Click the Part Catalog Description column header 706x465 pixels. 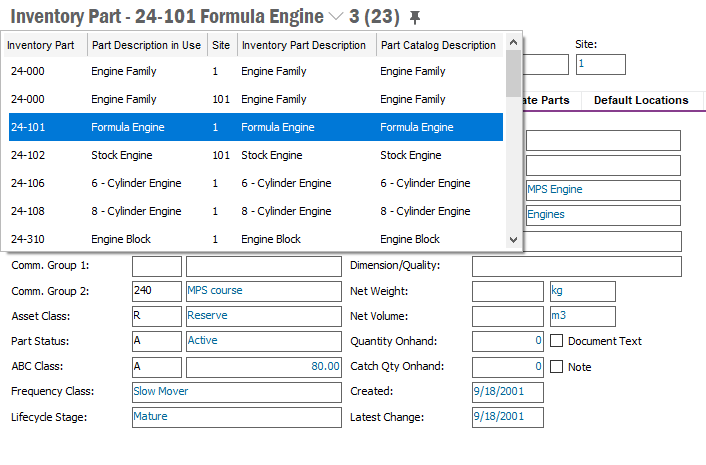pos(438,45)
